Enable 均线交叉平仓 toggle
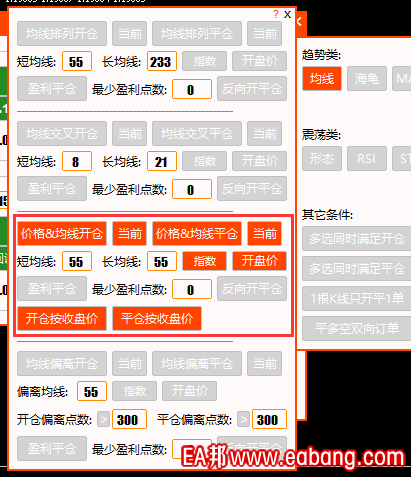 click(x=197, y=134)
